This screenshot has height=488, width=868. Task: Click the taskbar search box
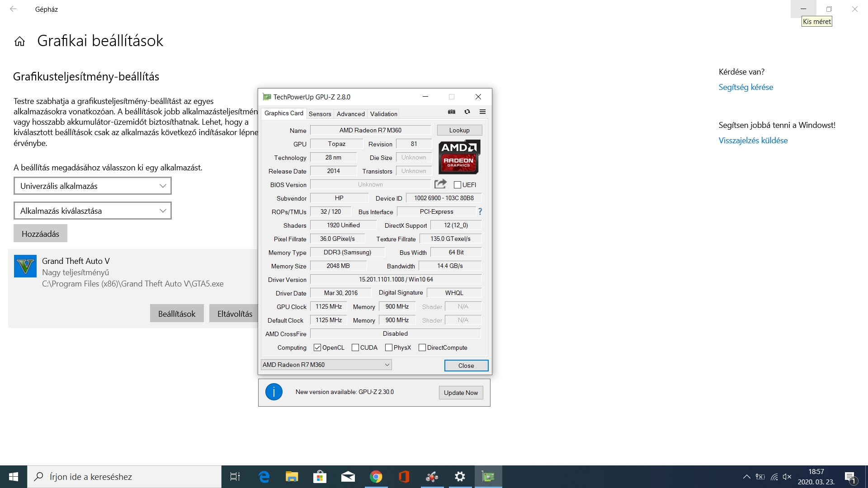pyautogui.click(x=124, y=477)
